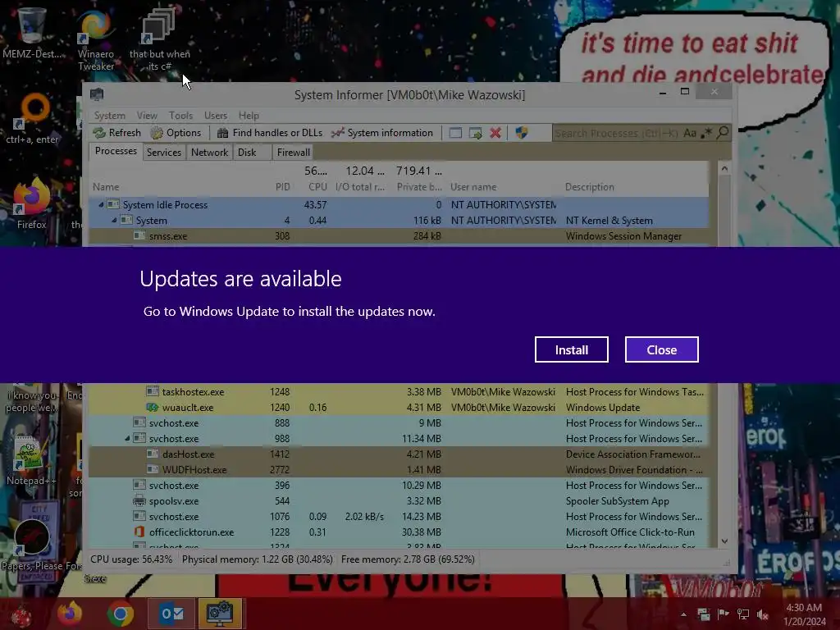
Task: Click the UAC shield toolbar icon
Action: 521,133
